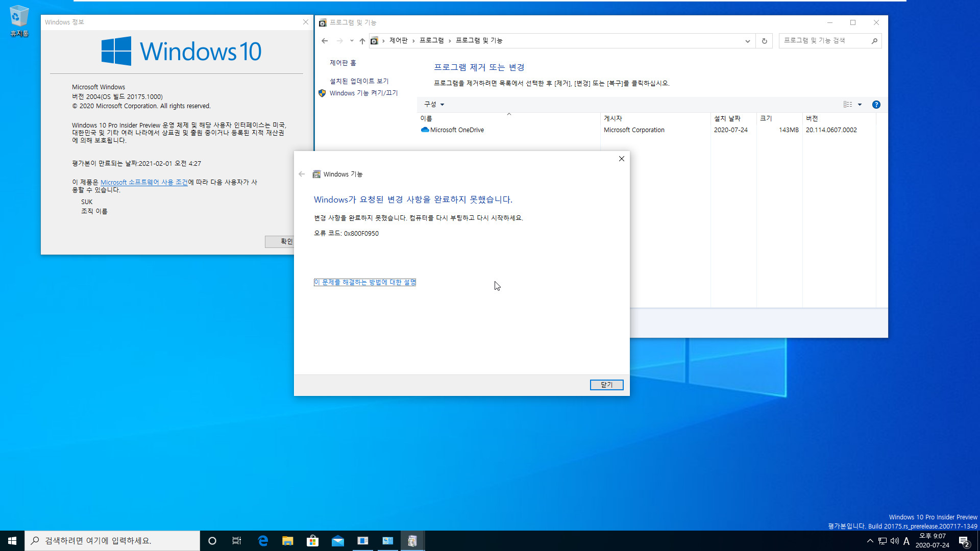Click the 닫기 button in error dialog
Viewport: 980px width, 551px height.
click(x=606, y=385)
